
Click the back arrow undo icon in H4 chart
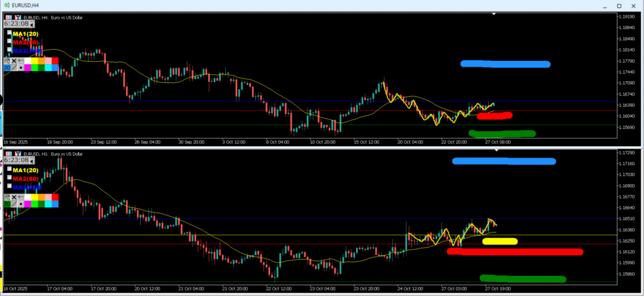[21, 61]
